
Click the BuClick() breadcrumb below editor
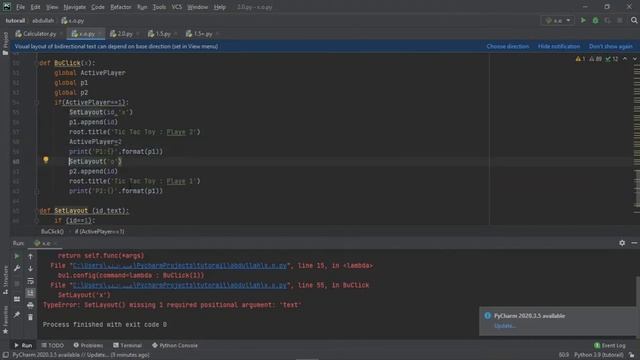(52, 231)
